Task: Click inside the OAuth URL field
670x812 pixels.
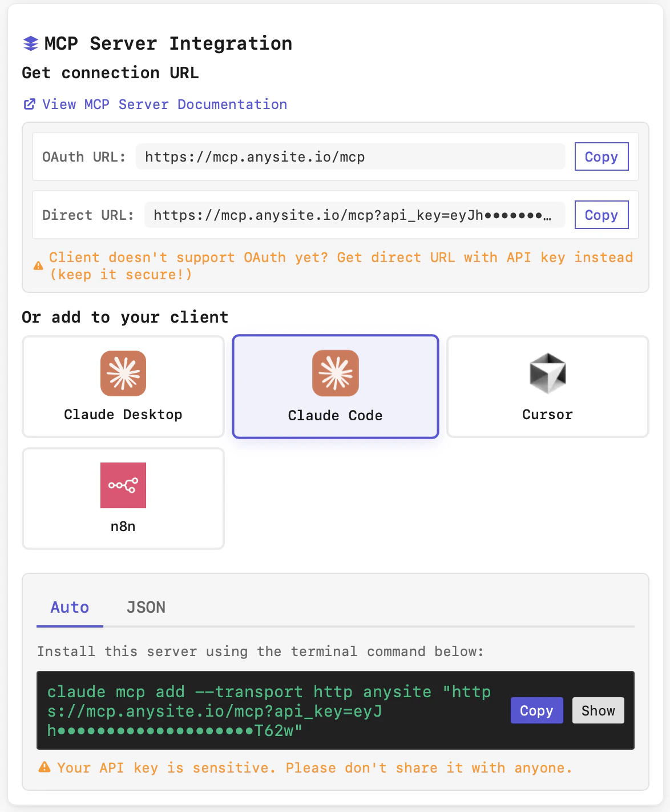Action: (350, 156)
